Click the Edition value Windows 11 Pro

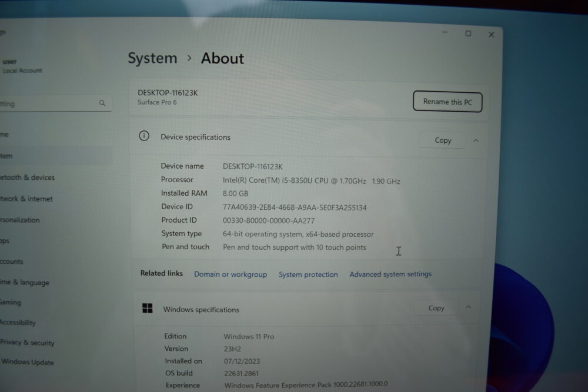click(249, 337)
